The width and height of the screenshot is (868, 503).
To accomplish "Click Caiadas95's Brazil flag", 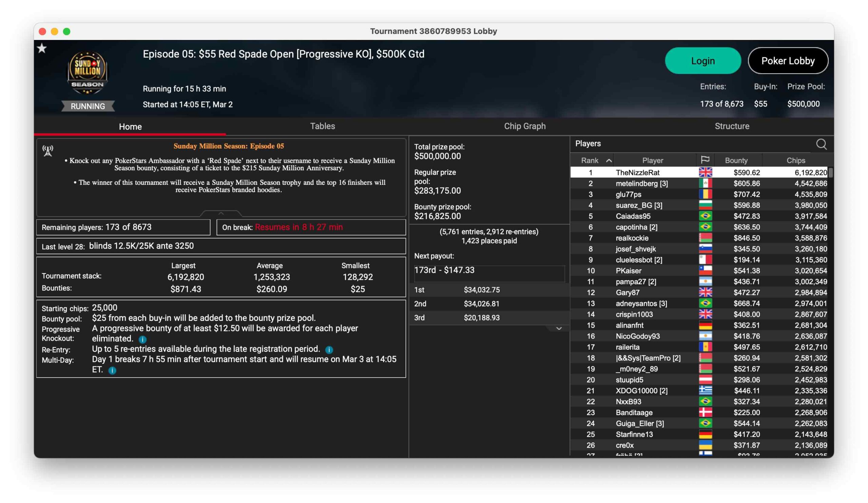I will pos(705,216).
